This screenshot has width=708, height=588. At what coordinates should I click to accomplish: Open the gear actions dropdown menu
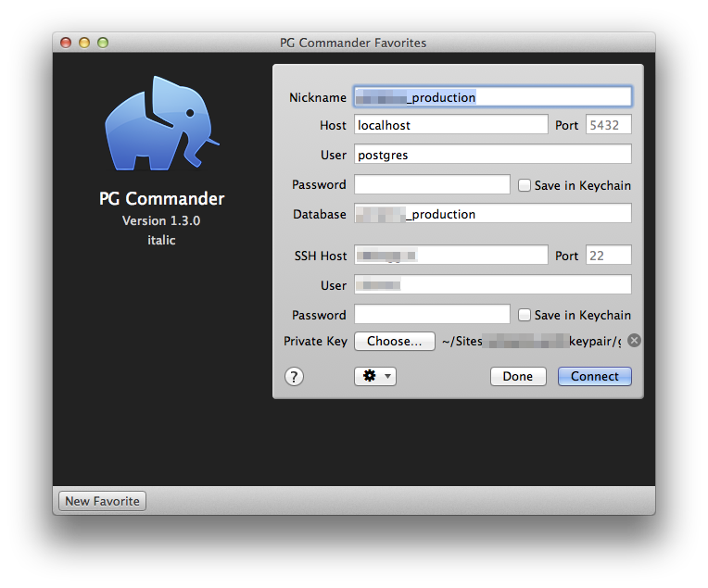(x=375, y=376)
